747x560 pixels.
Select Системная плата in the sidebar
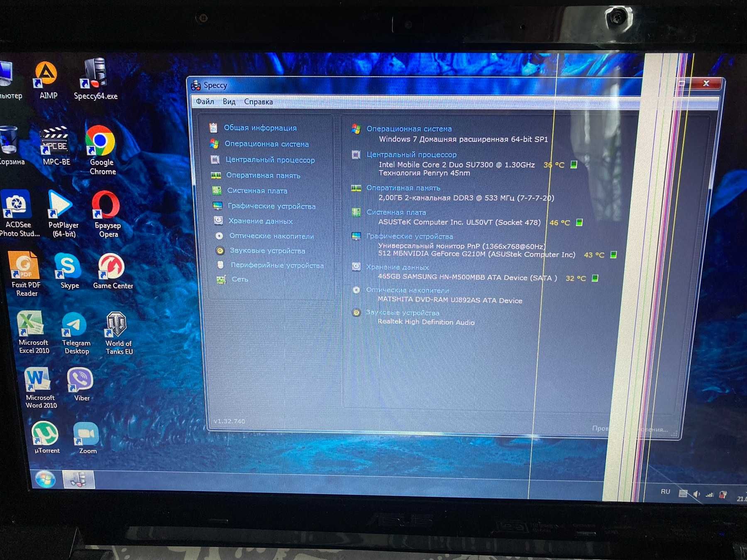point(256,191)
